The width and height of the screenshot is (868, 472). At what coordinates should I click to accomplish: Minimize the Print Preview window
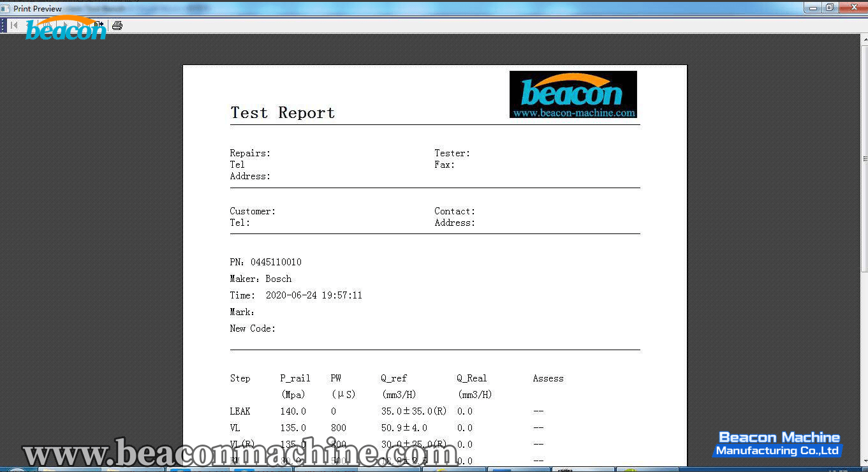tap(812, 8)
